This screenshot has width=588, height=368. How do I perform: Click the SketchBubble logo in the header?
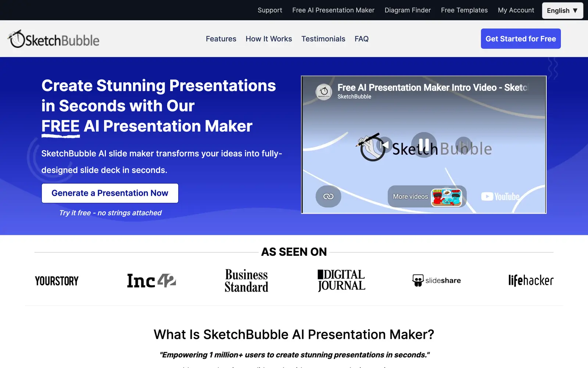[54, 39]
